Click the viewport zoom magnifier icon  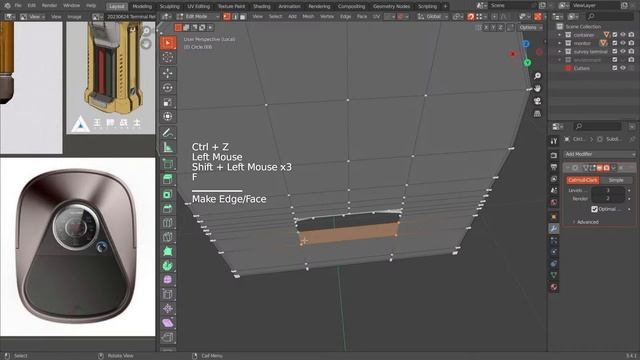coord(537,76)
